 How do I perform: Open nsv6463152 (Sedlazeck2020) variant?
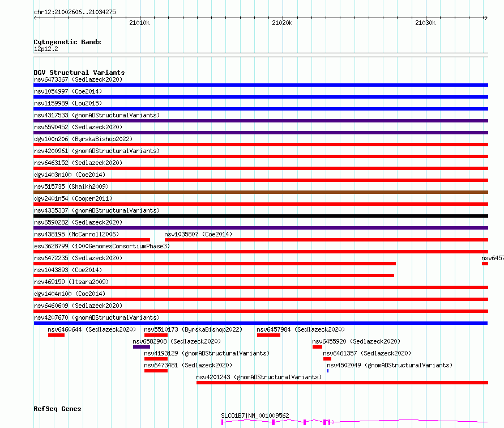[x=78, y=163]
